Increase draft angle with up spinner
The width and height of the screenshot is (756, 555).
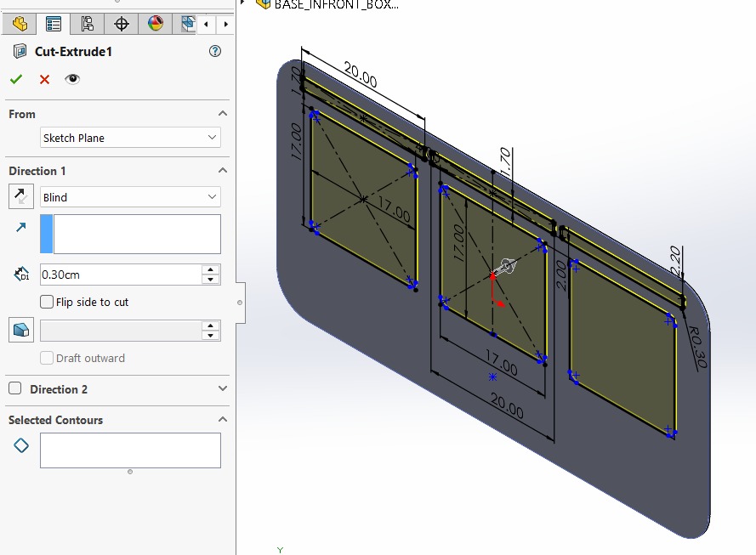pyautogui.click(x=211, y=326)
